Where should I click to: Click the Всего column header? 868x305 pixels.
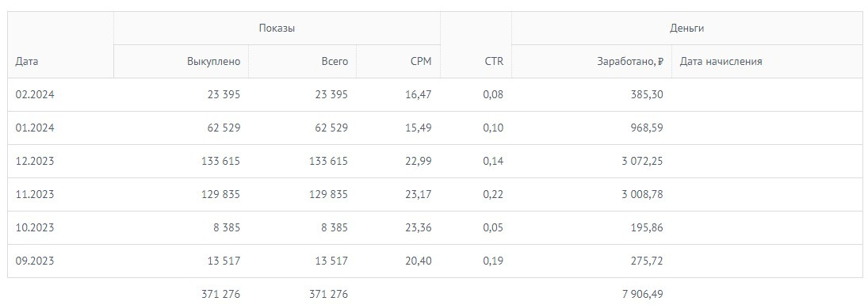(335, 62)
